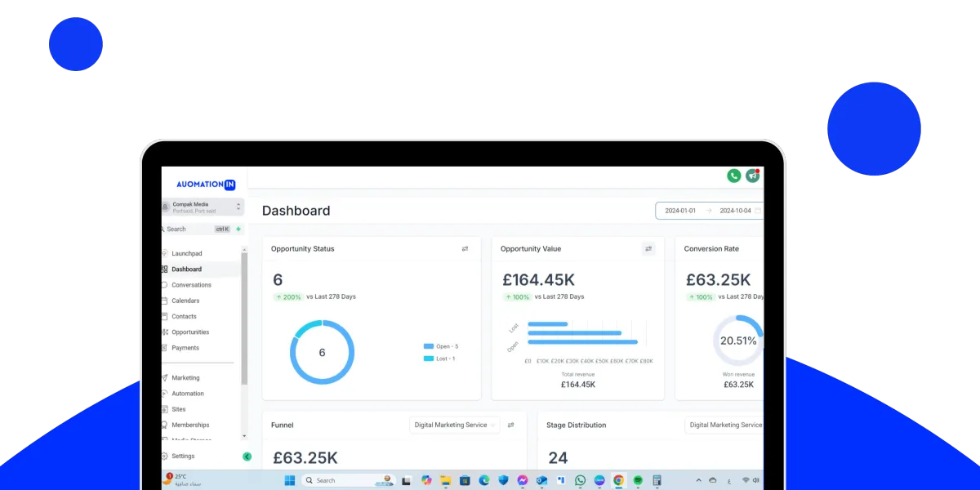
Task: Click the Total revenue label
Action: [578, 374]
